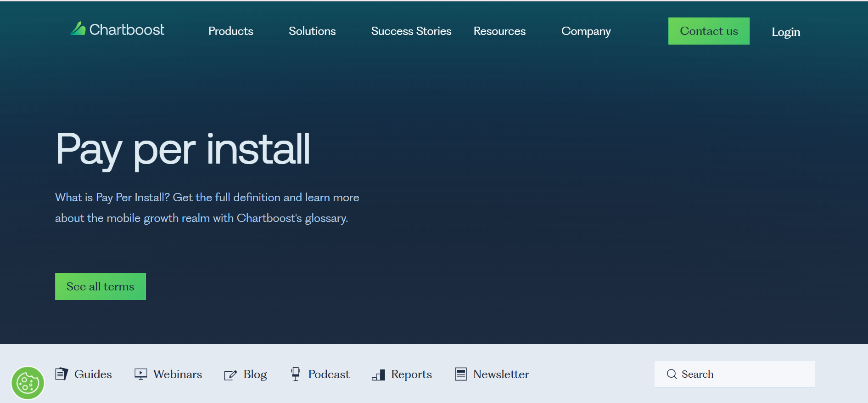Go to Success Stories
This screenshot has height=403, width=868.
(411, 31)
